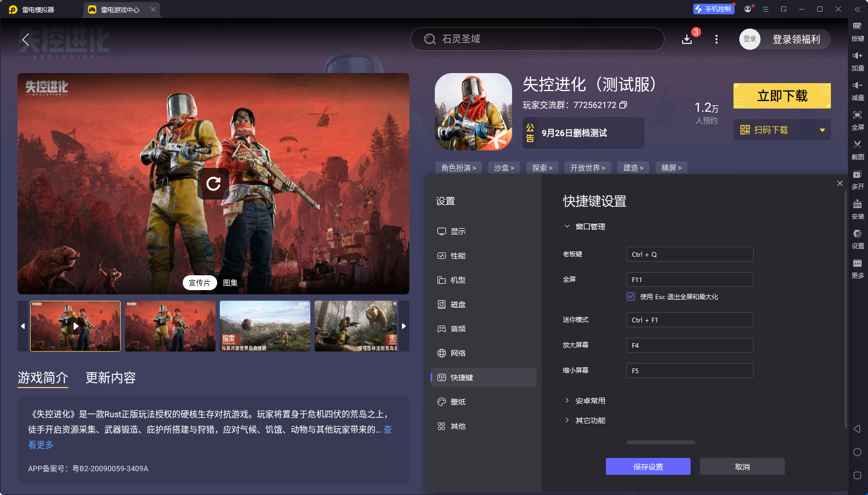Open 网络 settings category
Screen dimensions: 868x495
point(484,353)
